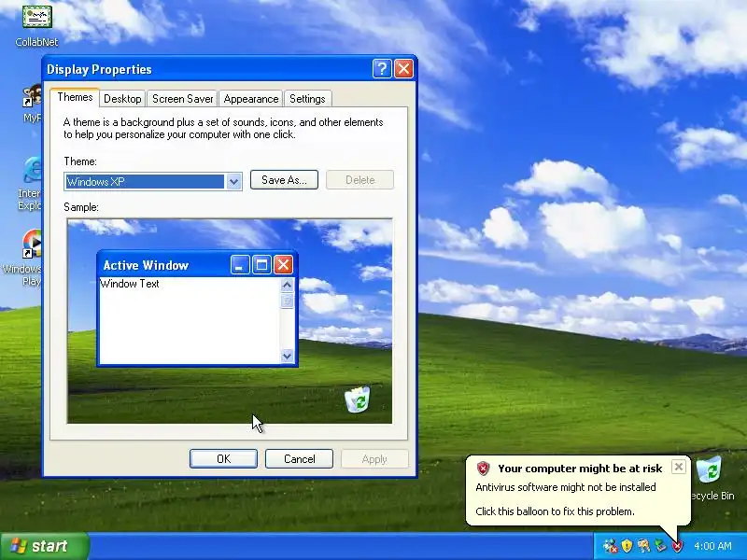
Task: Click the Active Window sample maximize button
Action: click(x=261, y=265)
